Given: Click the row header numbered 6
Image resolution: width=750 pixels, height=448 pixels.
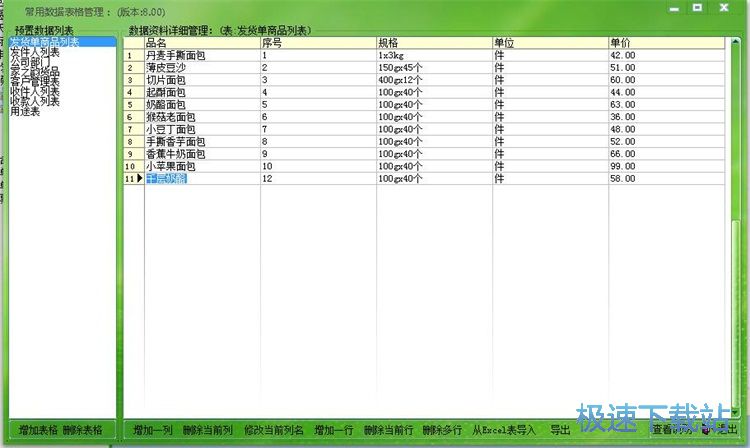Looking at the screenshot, I should point(134,117).
